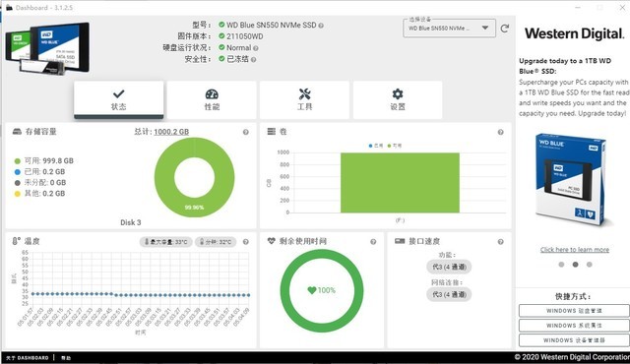Click help icon in 温度 panel
The height and width of the screenshot is (364, 630).
[245, 242]
